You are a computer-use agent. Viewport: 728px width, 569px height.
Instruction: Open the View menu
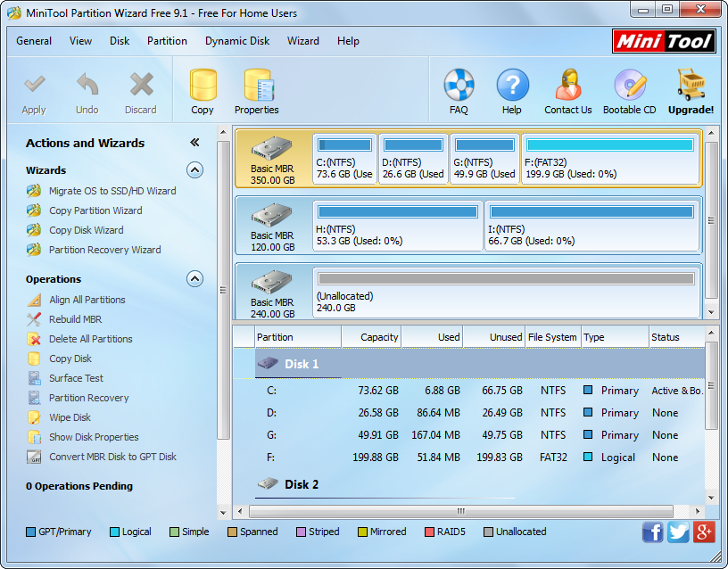80,41
